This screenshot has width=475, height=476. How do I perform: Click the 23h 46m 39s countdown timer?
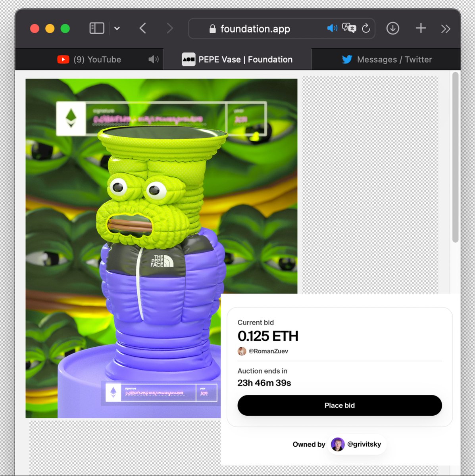264,383
